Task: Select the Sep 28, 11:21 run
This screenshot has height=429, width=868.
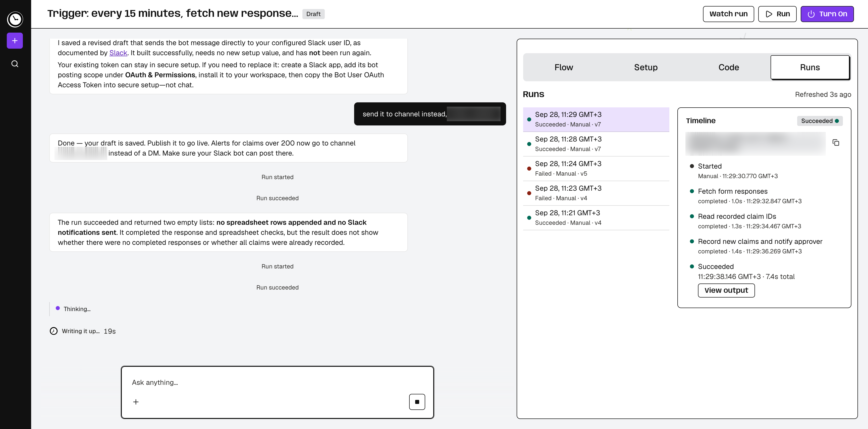Action: pyautogui.click(x=596, y=218)
